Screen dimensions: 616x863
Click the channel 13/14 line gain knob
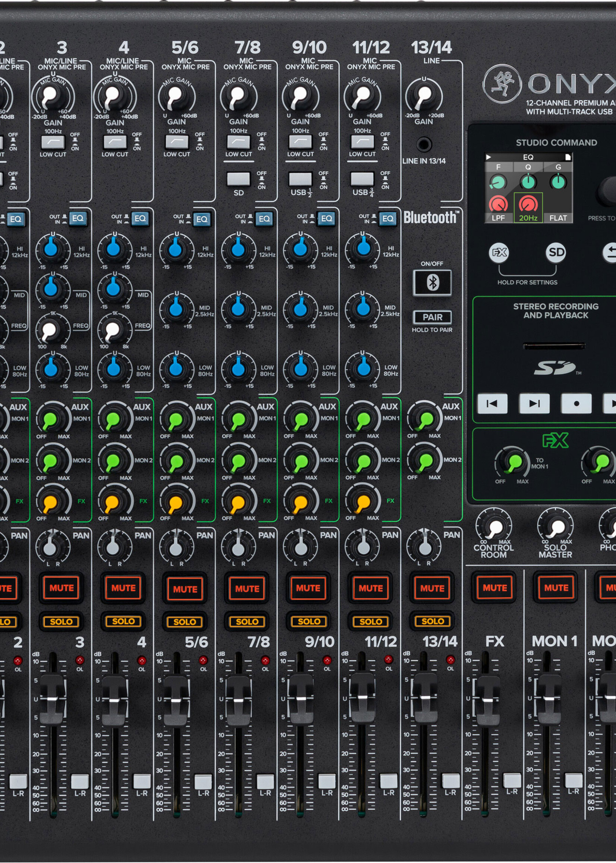coord(424,96)
